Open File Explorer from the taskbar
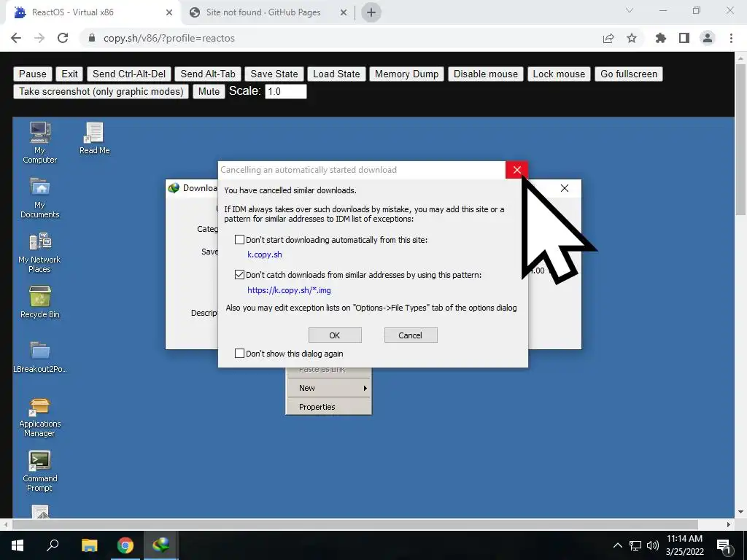This screenshot has width=747, height=560. pyautogui.click(x=89, y=545)
